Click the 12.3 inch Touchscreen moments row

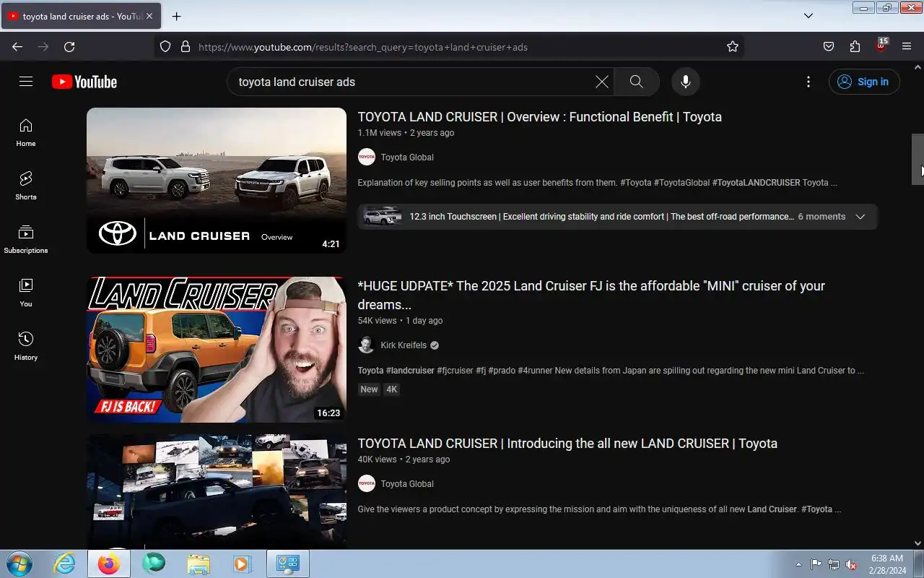pyautogui.click(x=618, y=217)
